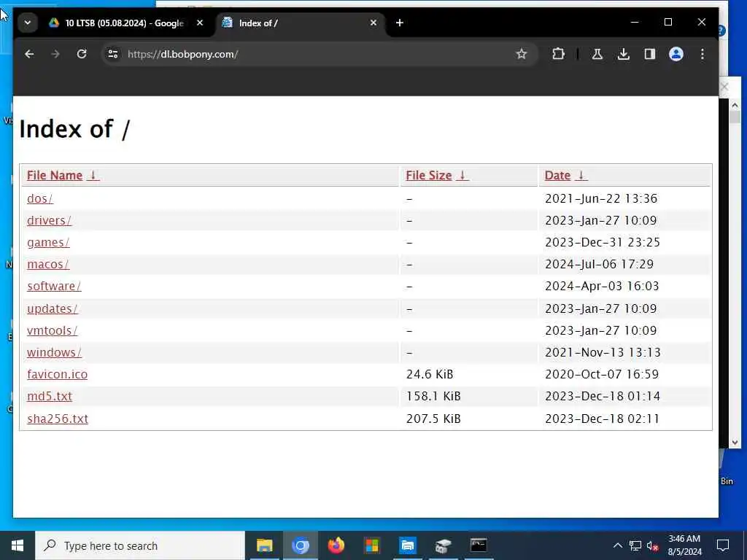Open the updates/ directory
This screenshot has width=747, height=560.
coord(52,308)
